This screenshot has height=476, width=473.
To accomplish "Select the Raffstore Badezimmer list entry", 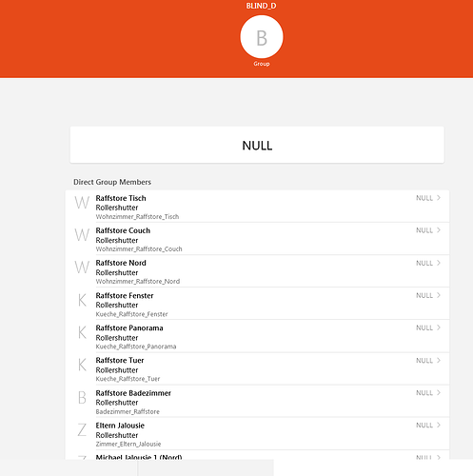I will point(257,401).
